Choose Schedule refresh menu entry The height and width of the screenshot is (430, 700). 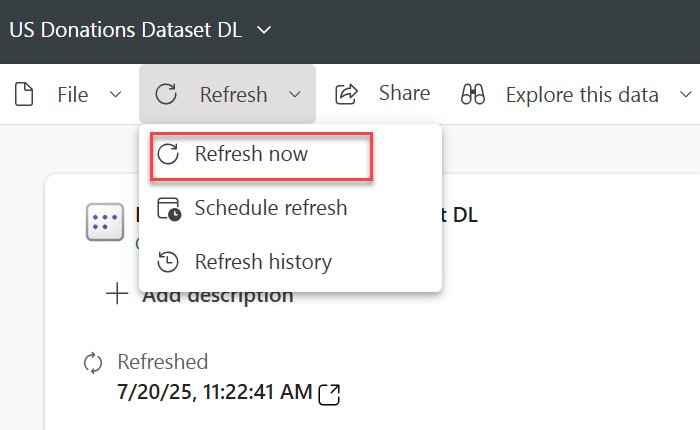(x=270, y=208)
